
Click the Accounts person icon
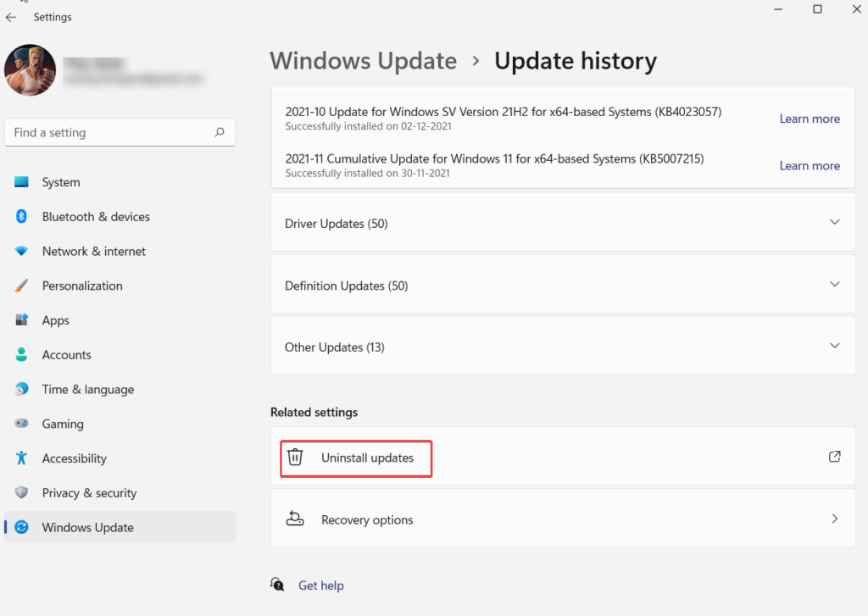point(21,355)
